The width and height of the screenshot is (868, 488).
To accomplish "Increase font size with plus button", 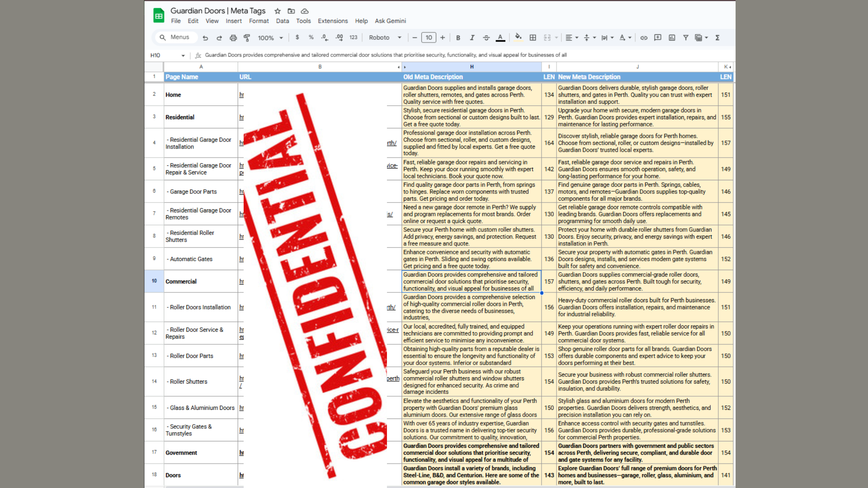I will point(443,38).
